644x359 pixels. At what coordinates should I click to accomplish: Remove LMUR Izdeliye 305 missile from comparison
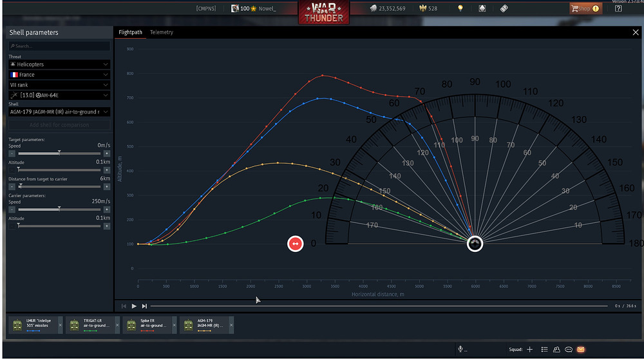(61, 325)
